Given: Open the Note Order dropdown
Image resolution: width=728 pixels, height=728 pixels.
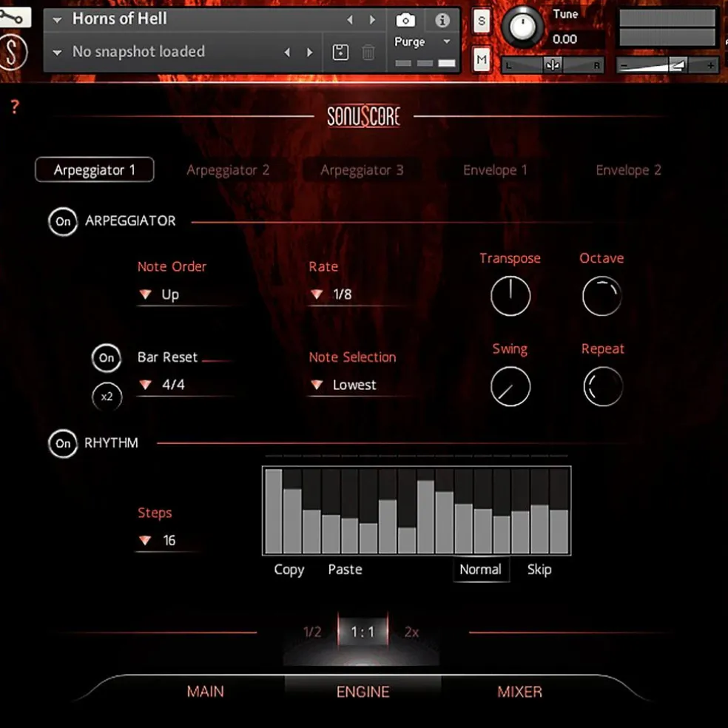Looking at the screenshot, I should point(186,294).
